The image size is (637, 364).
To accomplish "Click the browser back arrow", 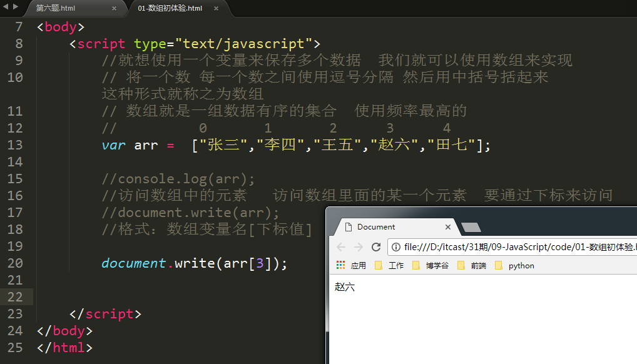I will coord(341,247).
